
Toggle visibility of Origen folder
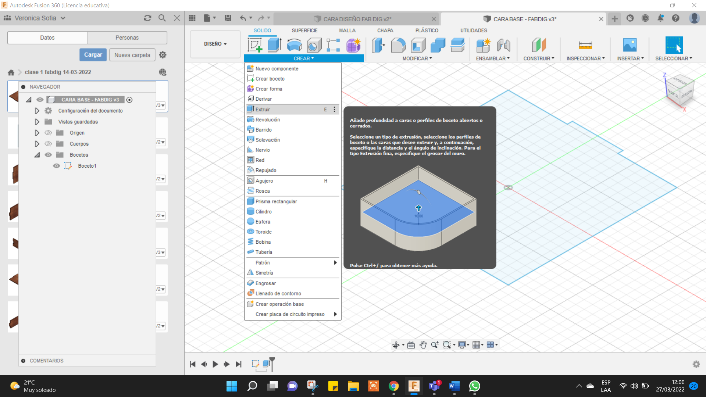point(48,133)
